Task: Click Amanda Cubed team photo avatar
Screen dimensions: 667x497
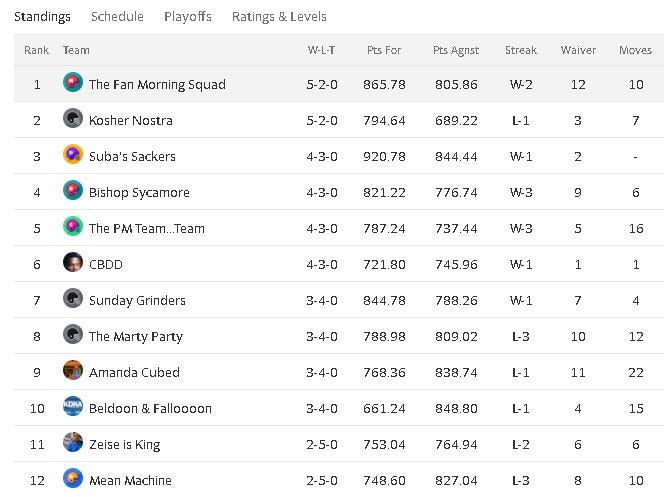Action: click(73, 371)
